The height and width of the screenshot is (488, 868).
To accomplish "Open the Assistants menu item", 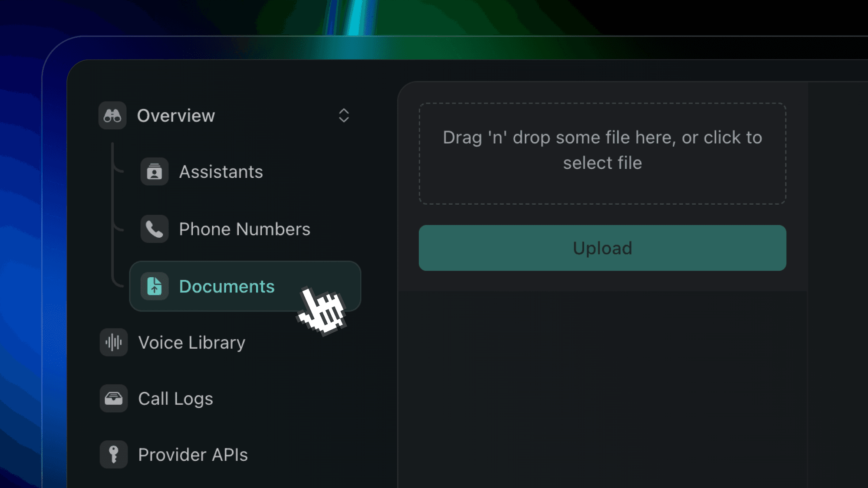I will 221,172.
